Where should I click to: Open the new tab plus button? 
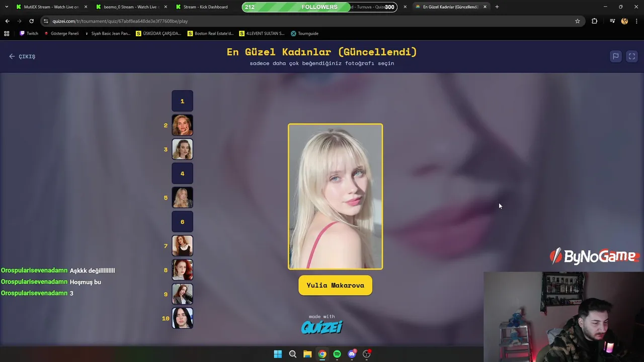(x=497, y=7)
